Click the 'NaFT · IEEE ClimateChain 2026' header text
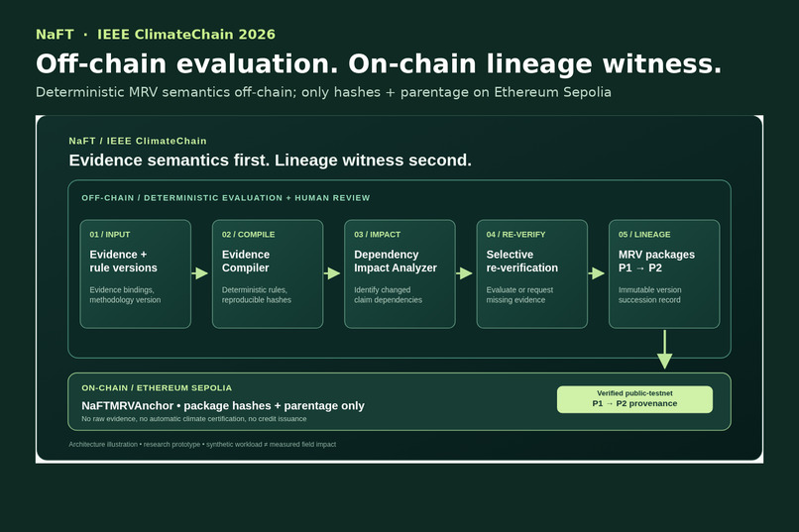This screenshot has height=532, width=799. (156, 35)
